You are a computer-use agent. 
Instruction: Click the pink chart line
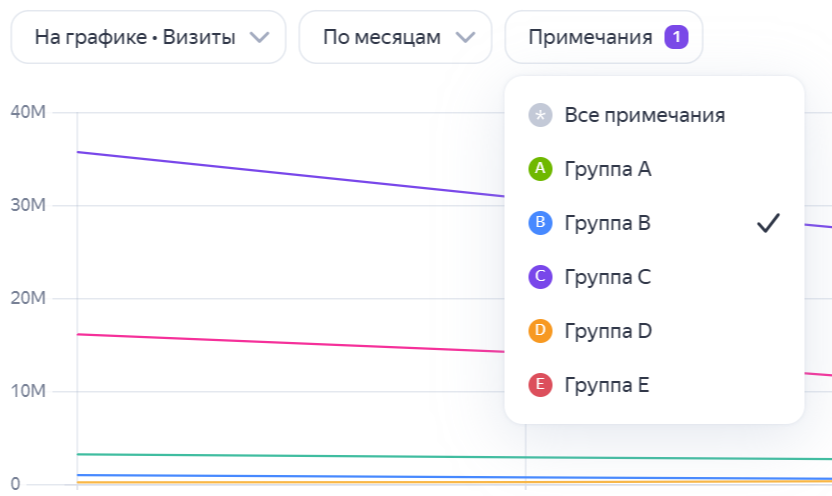(x=291, y=343)
